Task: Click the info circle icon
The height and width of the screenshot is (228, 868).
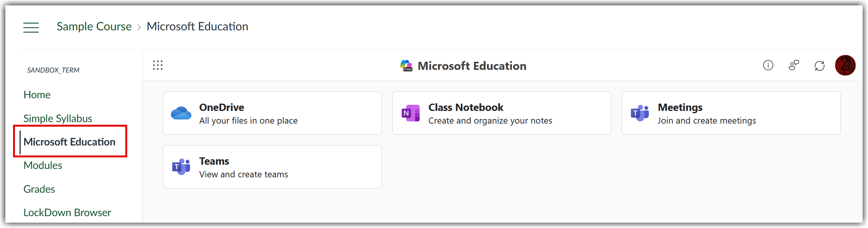Action: [768, 65]
